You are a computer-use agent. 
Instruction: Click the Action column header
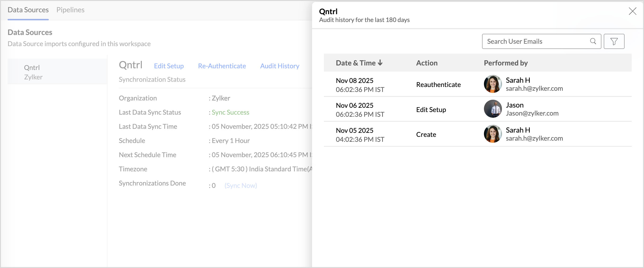coord(427,63)
